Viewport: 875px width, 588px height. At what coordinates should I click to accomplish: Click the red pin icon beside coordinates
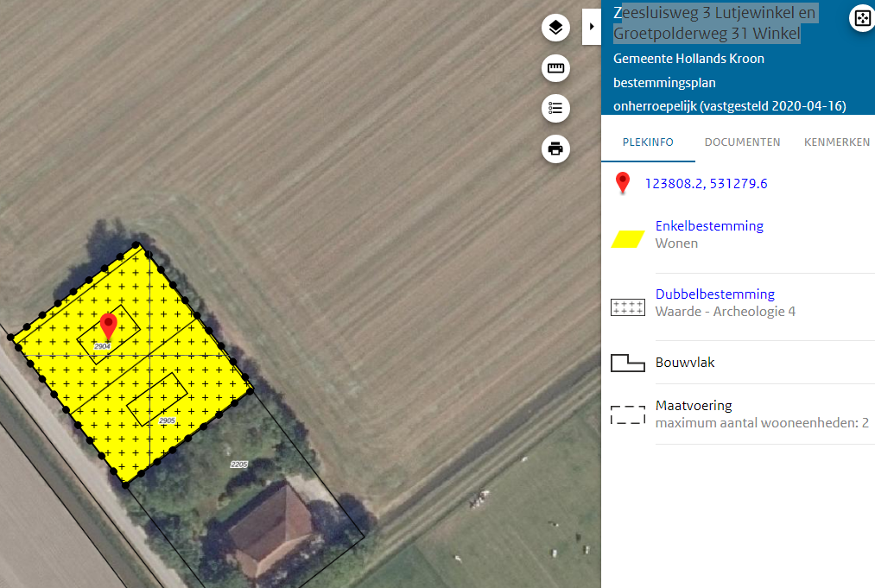622,183
